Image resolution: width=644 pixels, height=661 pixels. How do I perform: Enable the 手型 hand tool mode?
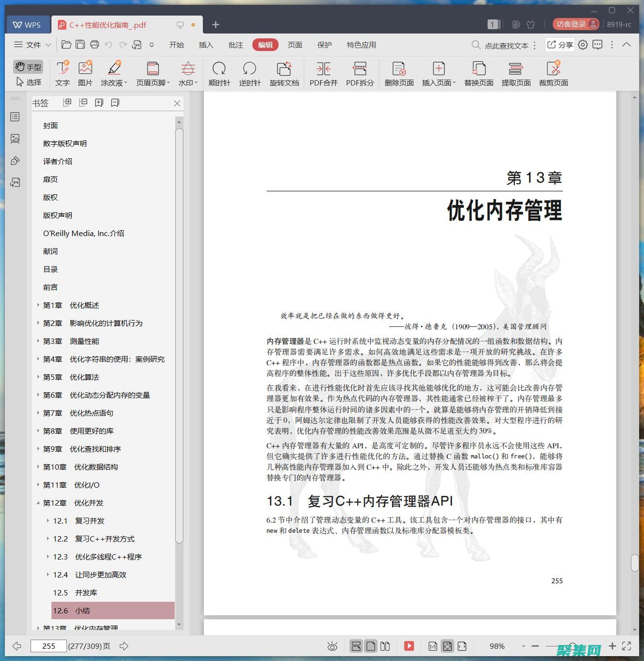(x=28, y=67)
